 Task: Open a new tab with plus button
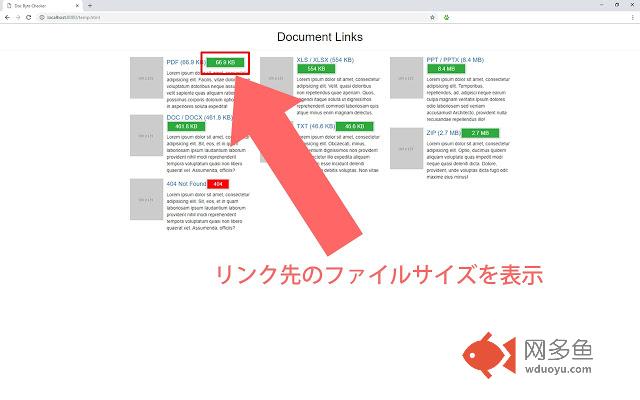coord(89,5)
